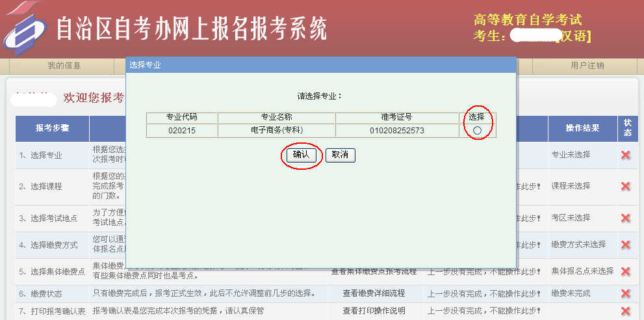Click the 报考步骤 table header
644x320 pixels.
pyautogui.click(x=53, y=128)
